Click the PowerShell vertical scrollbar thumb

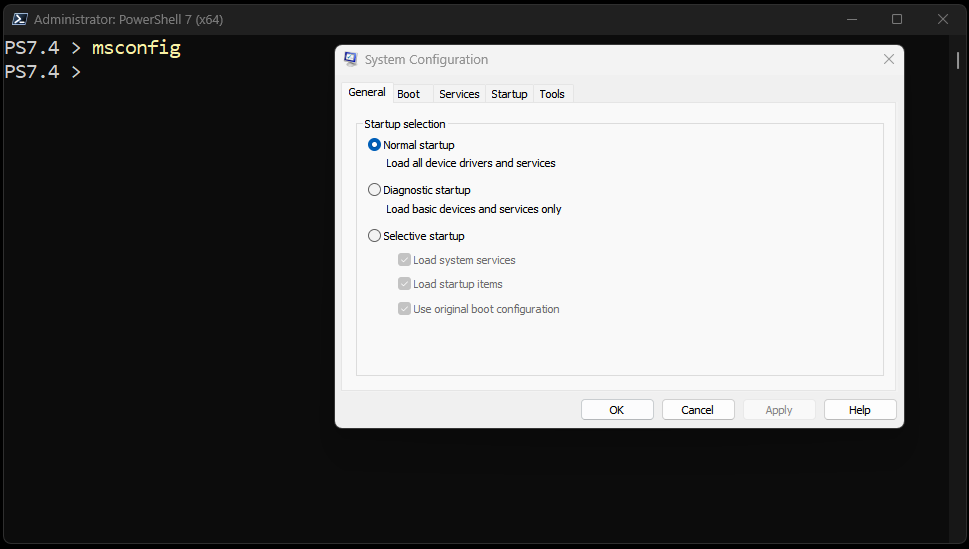tap(958, 60)
